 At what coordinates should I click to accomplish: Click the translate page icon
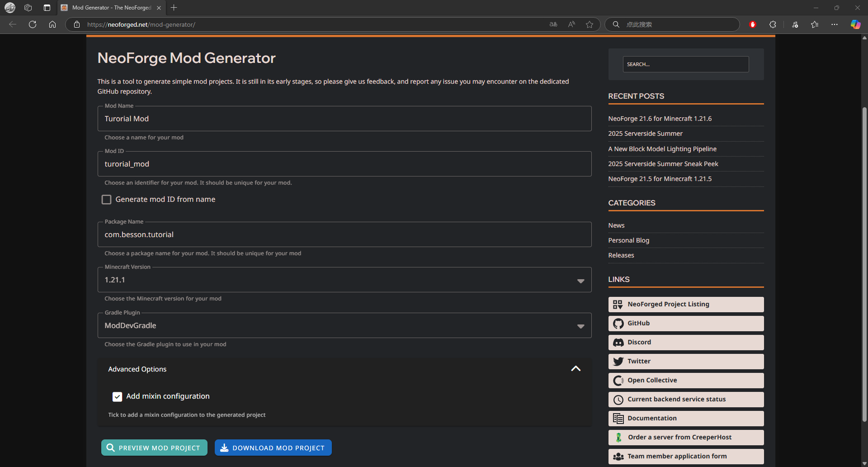[x=553, y=24]
